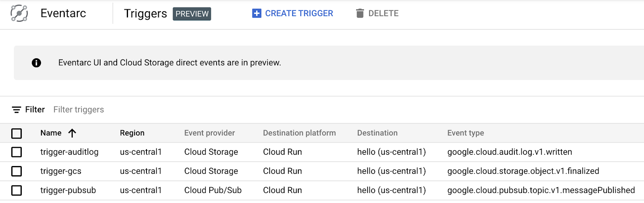Click the Eventarc logo icon

pos(19,13)
